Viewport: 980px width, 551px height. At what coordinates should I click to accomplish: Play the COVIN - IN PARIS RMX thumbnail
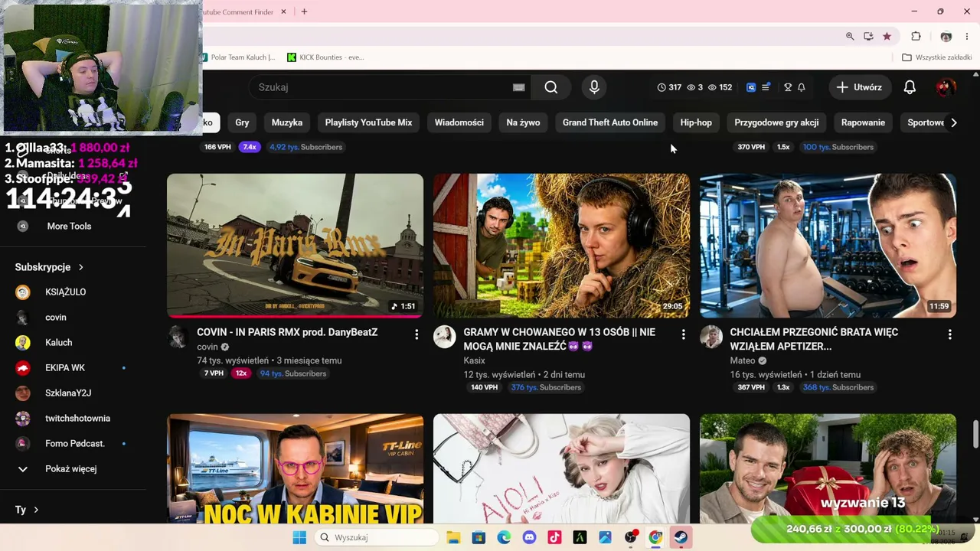click(x=295, y=246)
